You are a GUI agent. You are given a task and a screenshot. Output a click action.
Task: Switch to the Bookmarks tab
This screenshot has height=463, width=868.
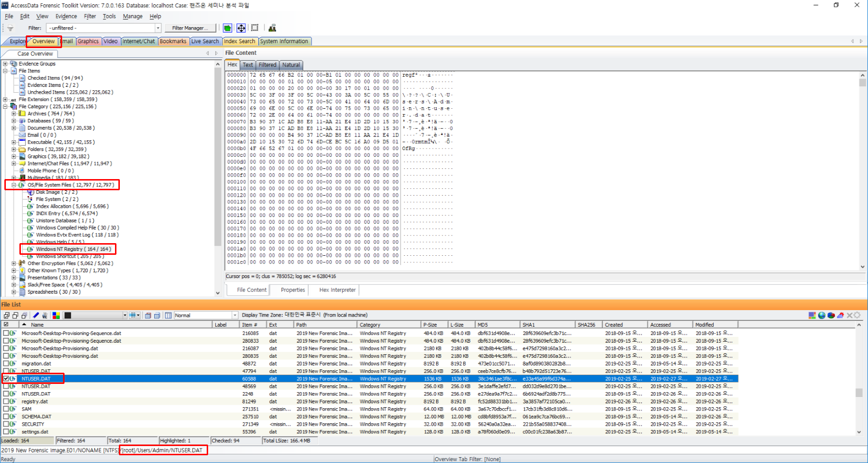(x=173, y=41)
